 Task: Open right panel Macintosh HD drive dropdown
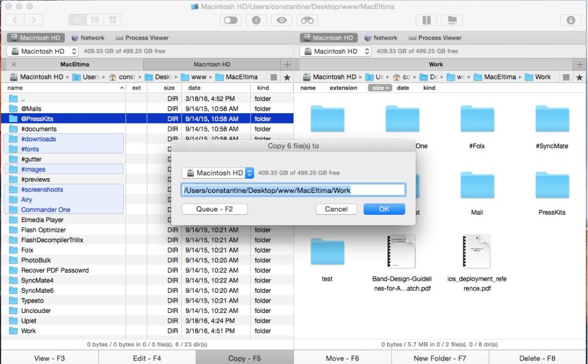tap(335, 51)
